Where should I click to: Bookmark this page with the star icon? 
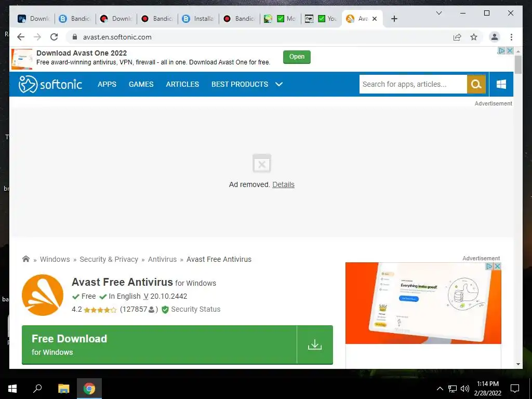pyautogui.click(x=474, y=37)
